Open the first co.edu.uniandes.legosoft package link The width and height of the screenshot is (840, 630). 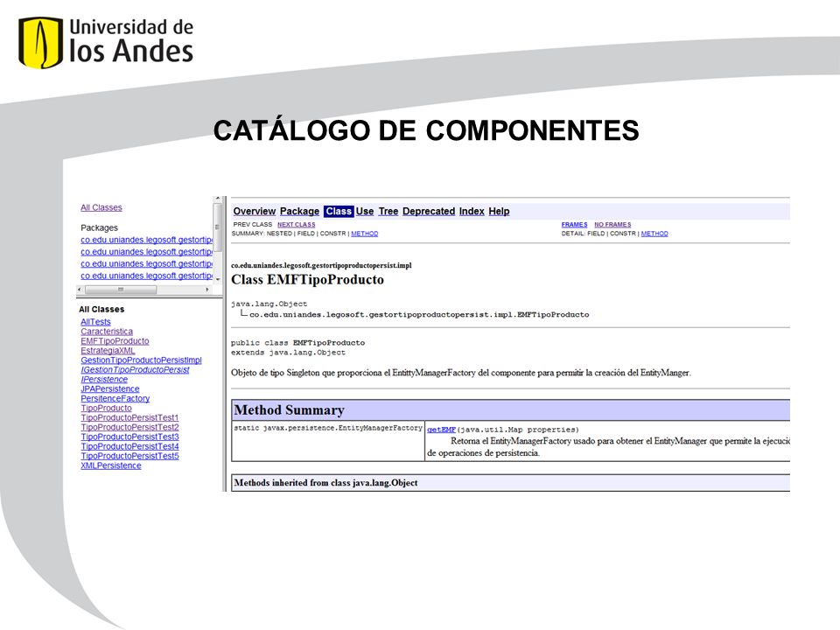[147, 240]
